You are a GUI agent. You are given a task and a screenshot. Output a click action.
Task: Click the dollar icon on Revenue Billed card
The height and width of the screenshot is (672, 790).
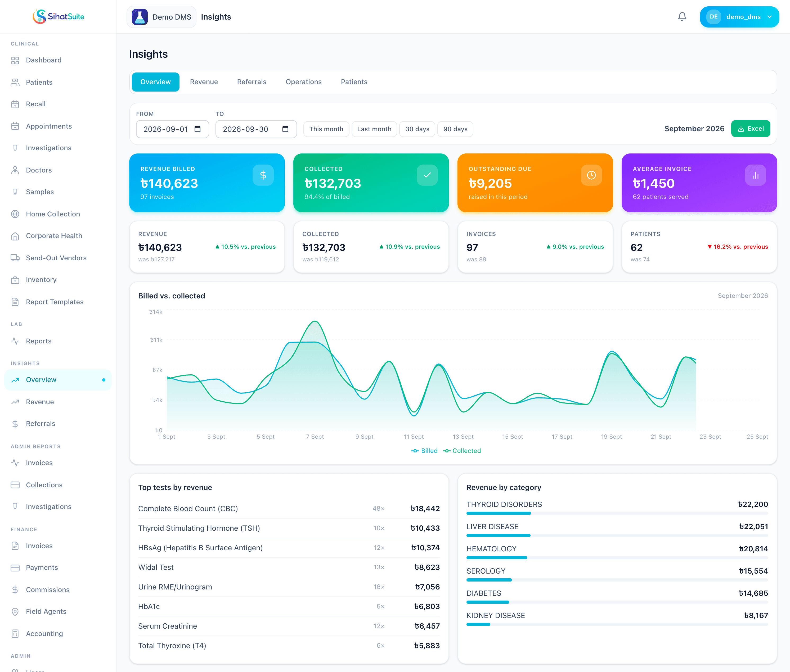263,175
